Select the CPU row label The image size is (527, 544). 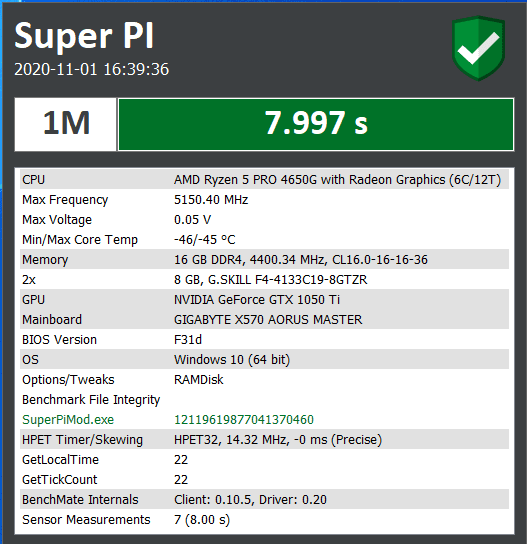point(34,180)
